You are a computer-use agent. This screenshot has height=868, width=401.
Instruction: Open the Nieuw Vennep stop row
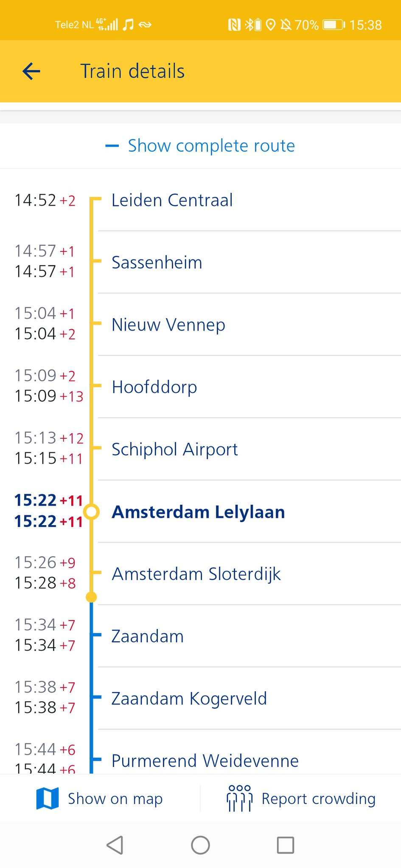(x=168, y=325)
